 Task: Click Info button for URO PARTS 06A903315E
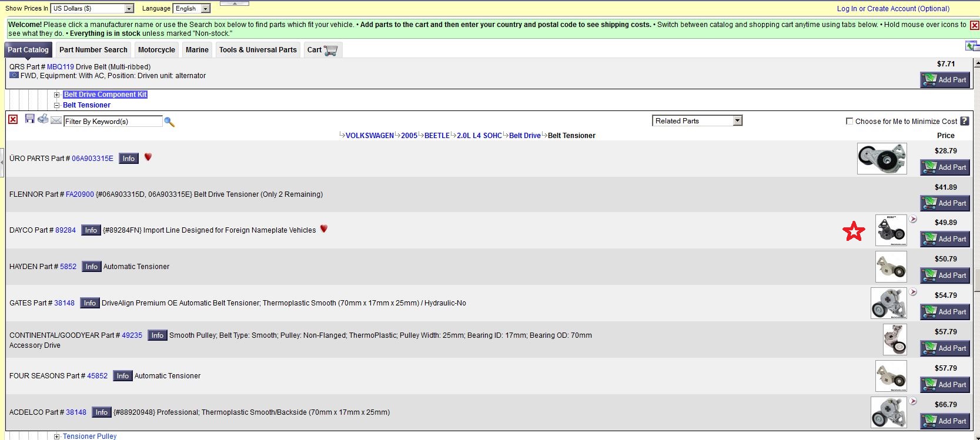(x=129, y=159)
